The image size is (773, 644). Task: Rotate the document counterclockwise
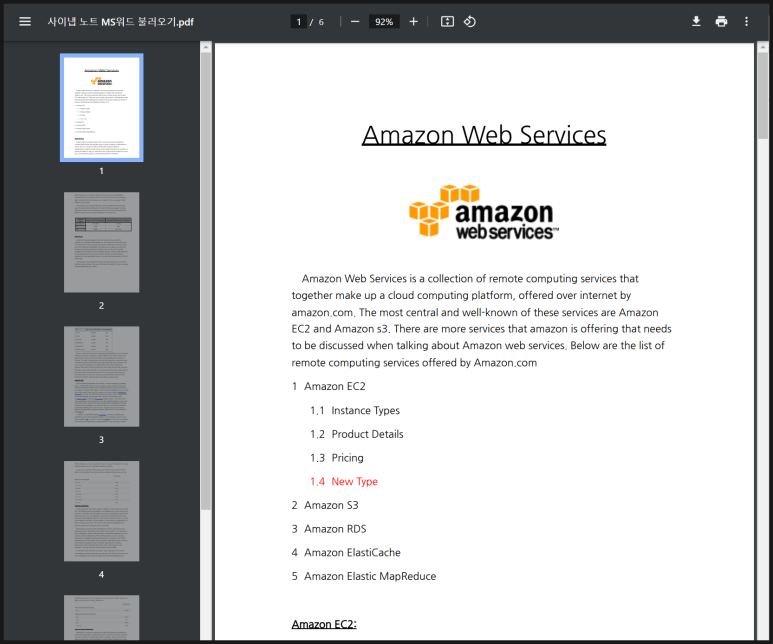[x=470, y=22]
